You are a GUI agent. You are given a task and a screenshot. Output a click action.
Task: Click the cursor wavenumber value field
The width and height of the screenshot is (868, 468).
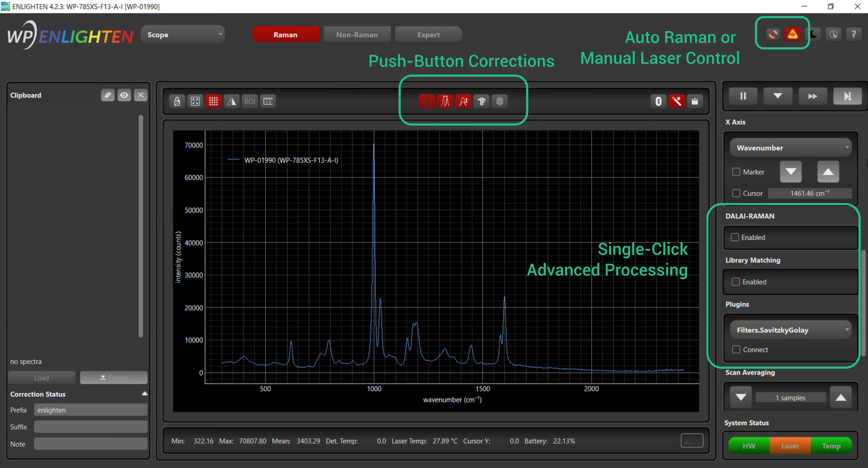coord(810,193)
